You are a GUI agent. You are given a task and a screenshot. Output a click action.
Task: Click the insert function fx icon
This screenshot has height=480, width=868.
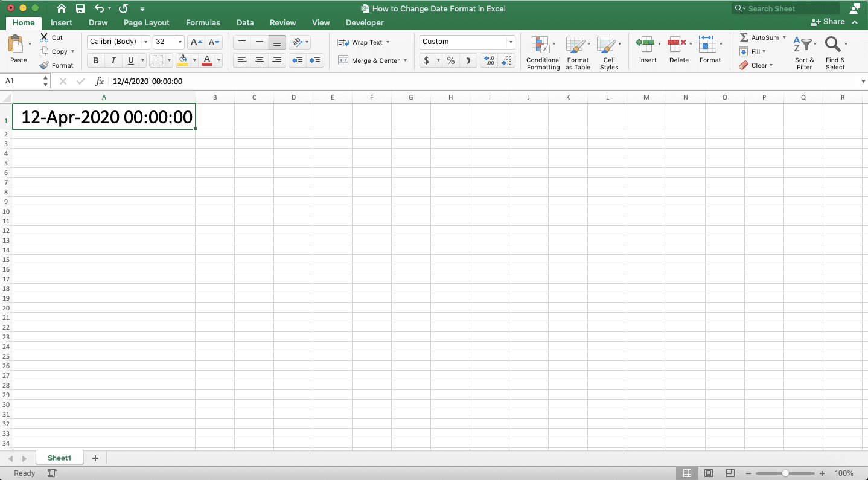pos(100,81)
